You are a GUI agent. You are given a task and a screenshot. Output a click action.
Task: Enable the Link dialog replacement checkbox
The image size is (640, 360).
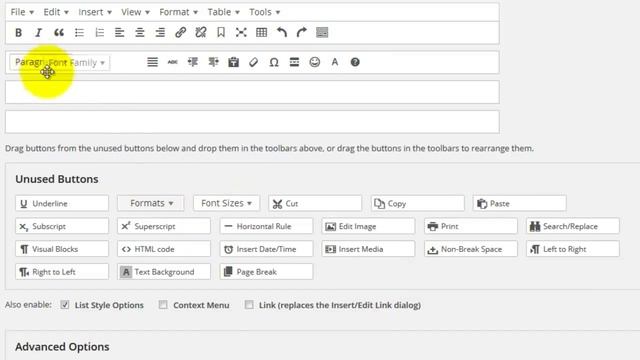click(249, 304)
